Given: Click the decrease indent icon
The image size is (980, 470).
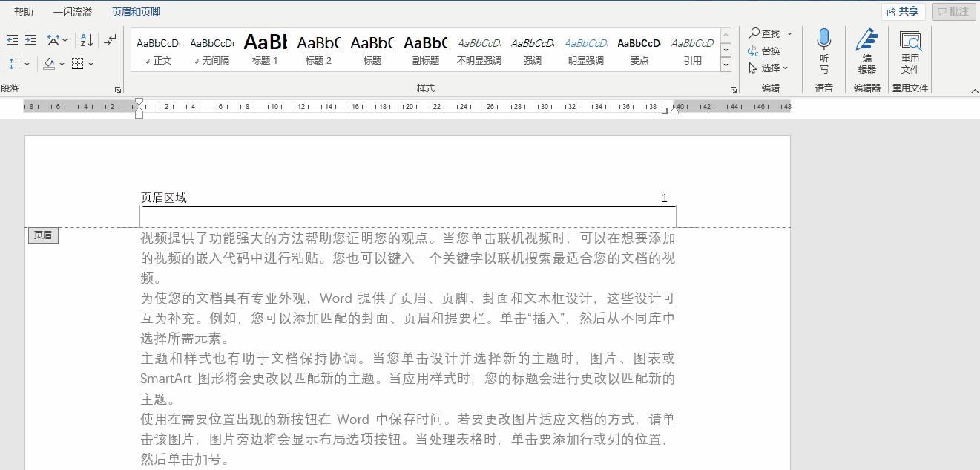Looking at the screenshot, I should tap(13, 39).
